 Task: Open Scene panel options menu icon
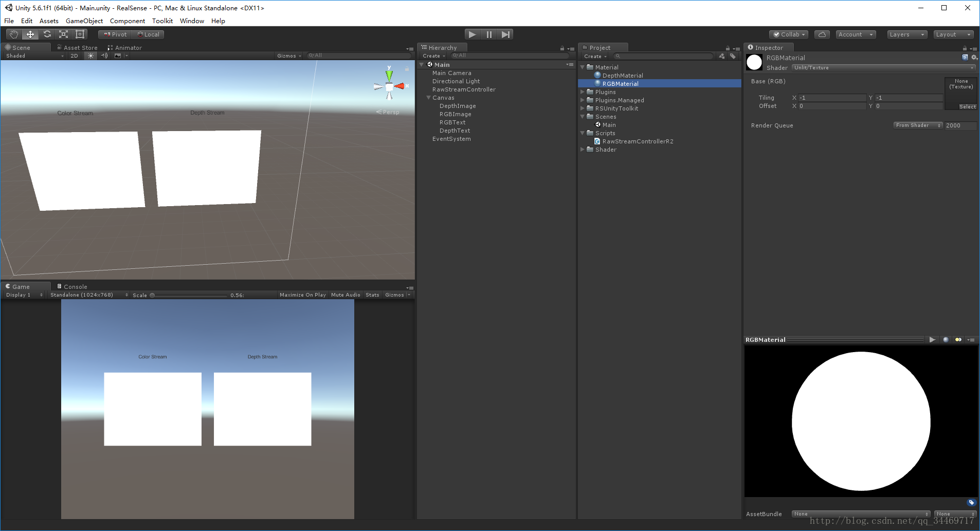pos(410,49)
